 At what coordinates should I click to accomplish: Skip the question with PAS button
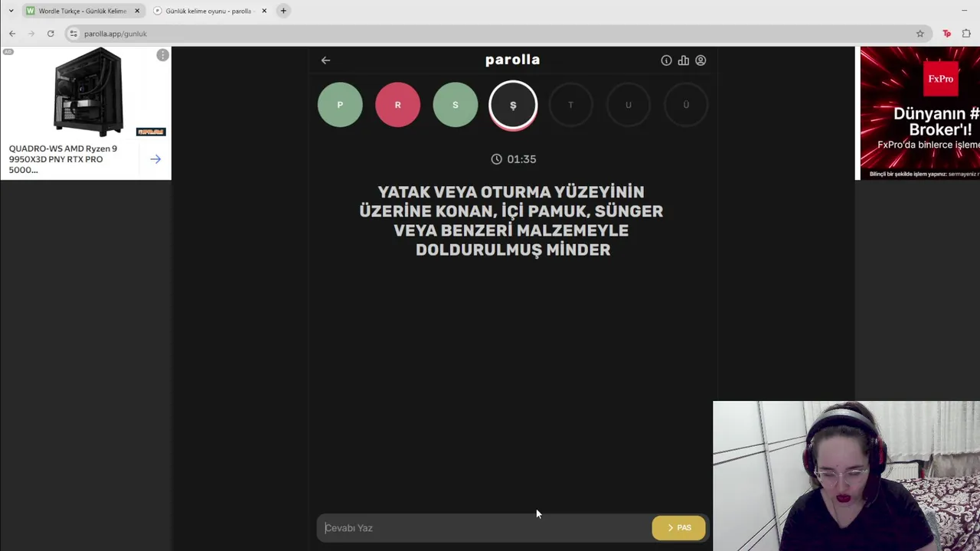pos(678,528)
